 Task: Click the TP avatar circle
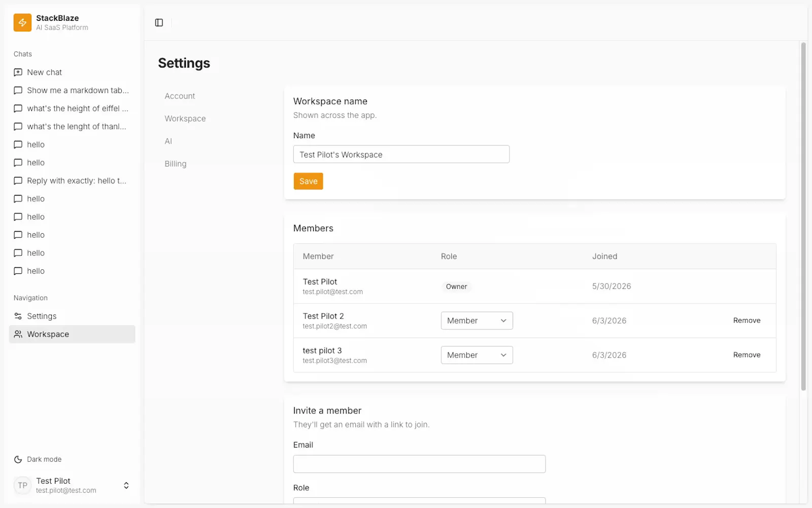(22, 486)
